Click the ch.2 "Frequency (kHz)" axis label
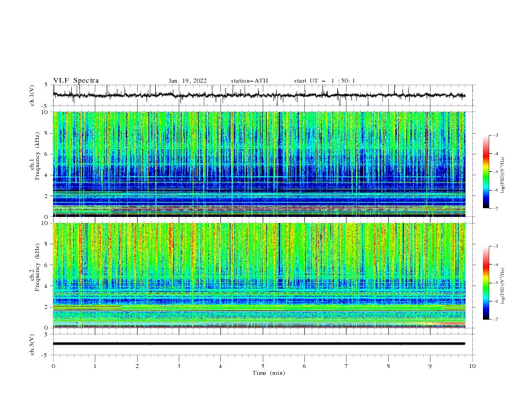 (x=38, y=267)
